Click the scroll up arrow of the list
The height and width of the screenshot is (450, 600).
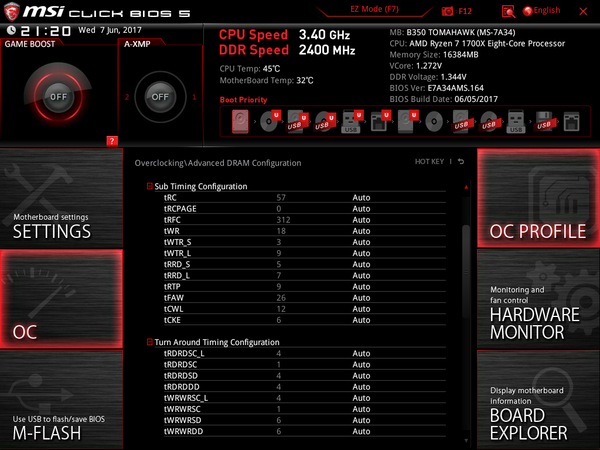[x=466, y=187]
